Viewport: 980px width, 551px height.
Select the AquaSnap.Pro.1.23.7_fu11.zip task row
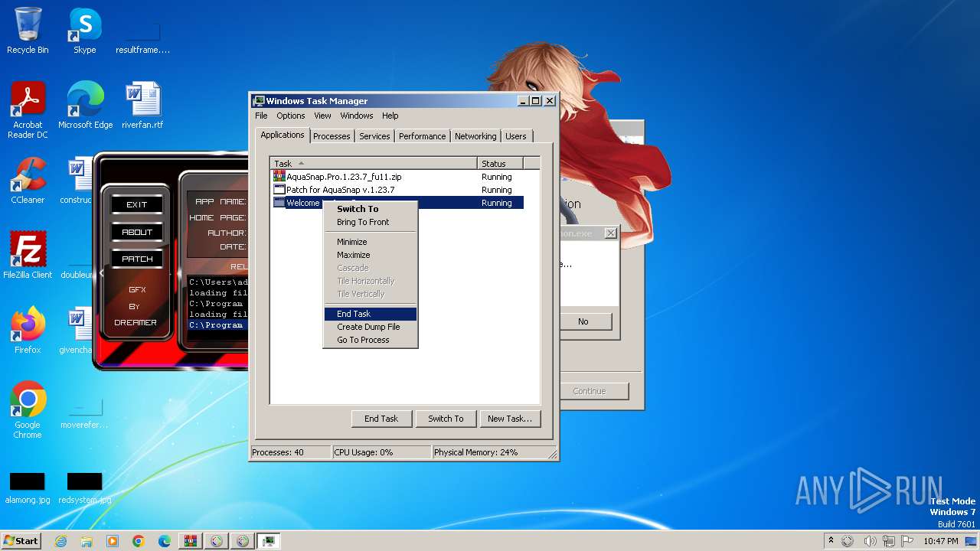click(x=398, y=177)
